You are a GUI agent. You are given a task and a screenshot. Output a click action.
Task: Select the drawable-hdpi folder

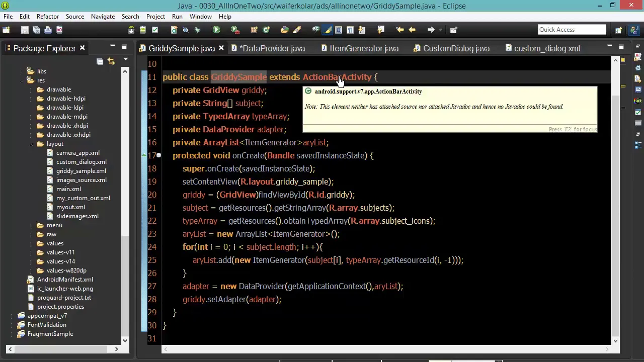pos(66,99)
